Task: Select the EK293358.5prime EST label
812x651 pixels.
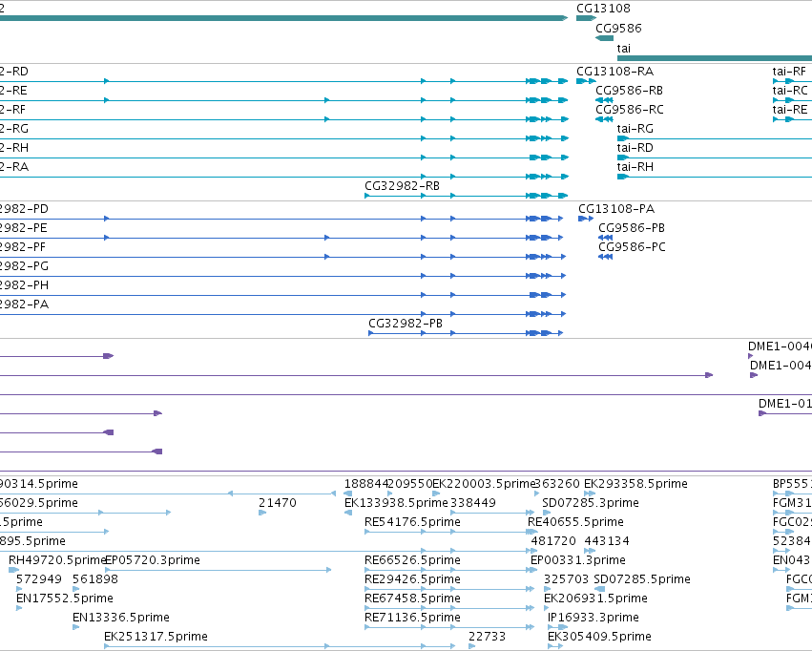Action: tap(635, 484)
